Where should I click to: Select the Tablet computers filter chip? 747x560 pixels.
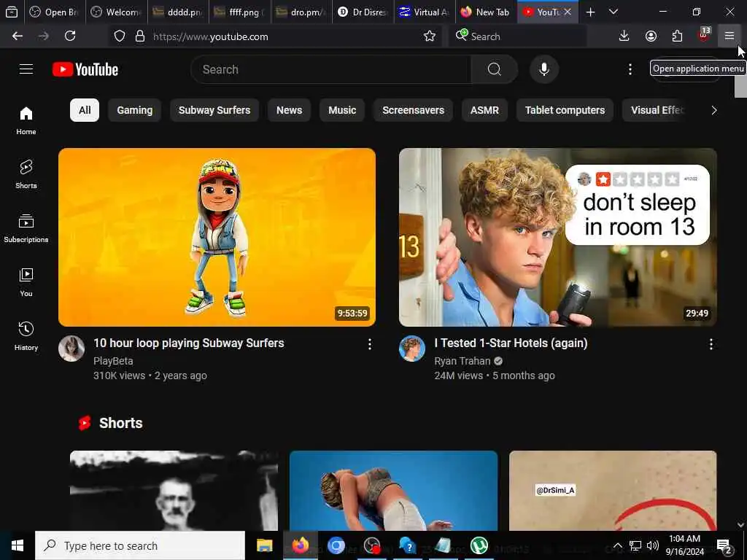coord(565,111)
